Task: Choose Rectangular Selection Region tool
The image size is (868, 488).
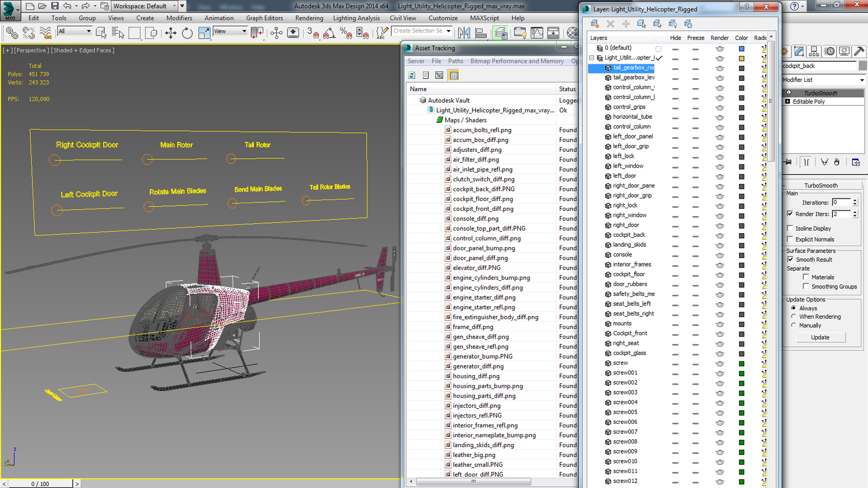Action: pos(134,33)
